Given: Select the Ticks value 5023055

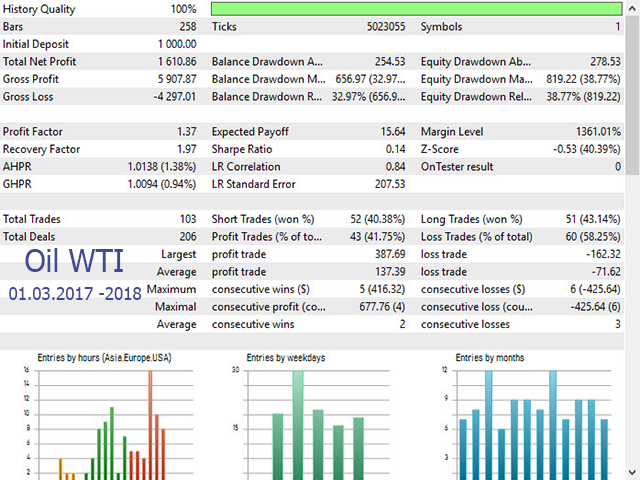Looking at the screenshot, I should tap(386, 27).
